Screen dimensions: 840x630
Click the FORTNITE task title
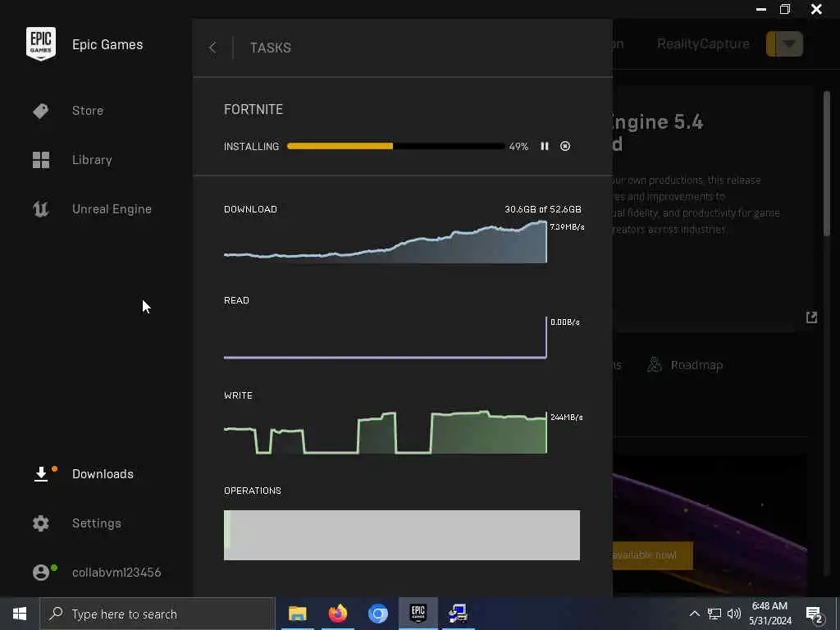click(x=253, y=110)
